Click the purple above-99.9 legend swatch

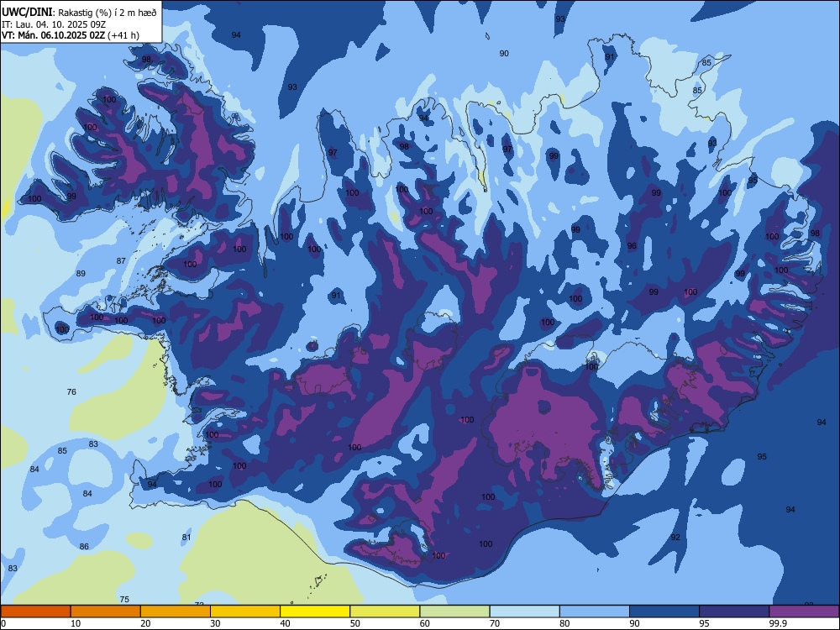point(804,612)
